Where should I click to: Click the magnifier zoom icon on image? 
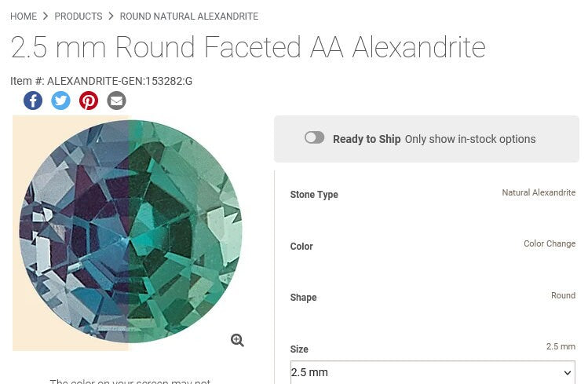click(x=237, y=340)
